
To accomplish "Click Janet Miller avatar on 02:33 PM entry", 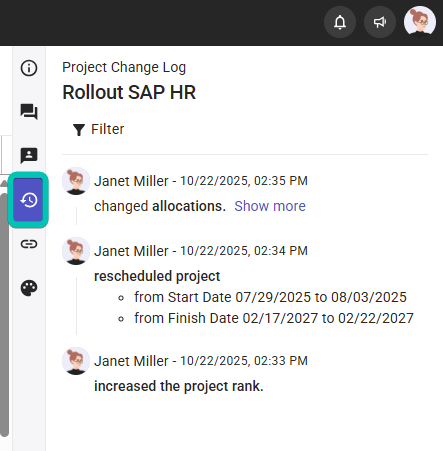I will coord(76,361).
